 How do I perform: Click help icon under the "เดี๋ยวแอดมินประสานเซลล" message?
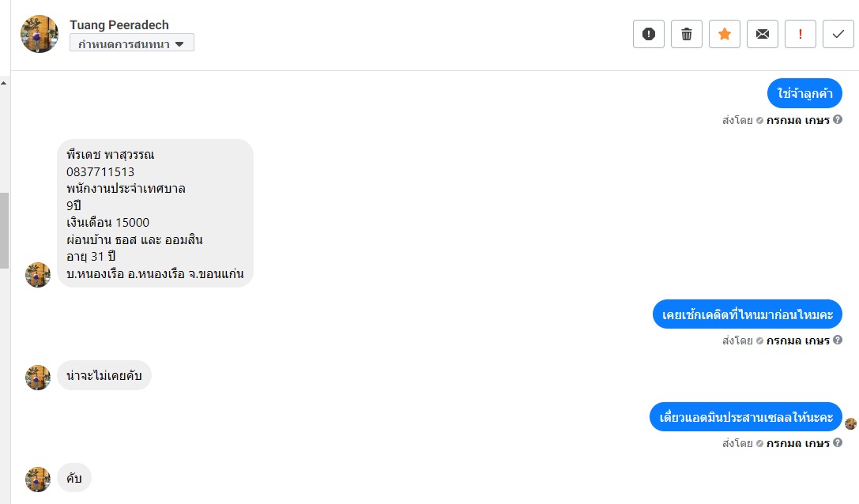[838, 443]
